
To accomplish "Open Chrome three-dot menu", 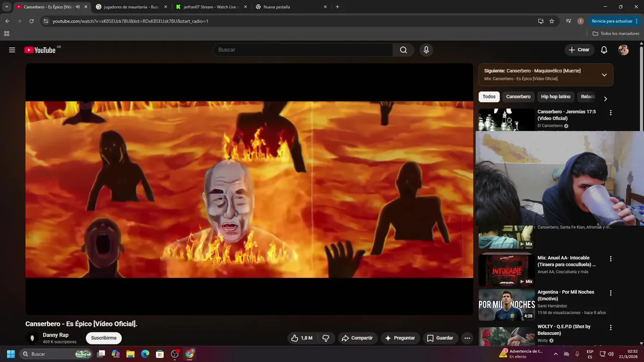I will (x=636, y=21).
